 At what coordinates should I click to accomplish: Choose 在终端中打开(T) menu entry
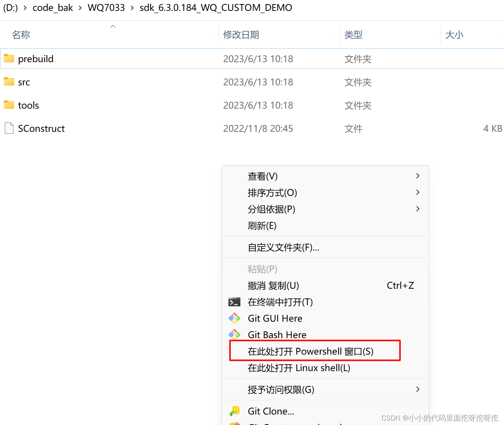click(325, 302)
